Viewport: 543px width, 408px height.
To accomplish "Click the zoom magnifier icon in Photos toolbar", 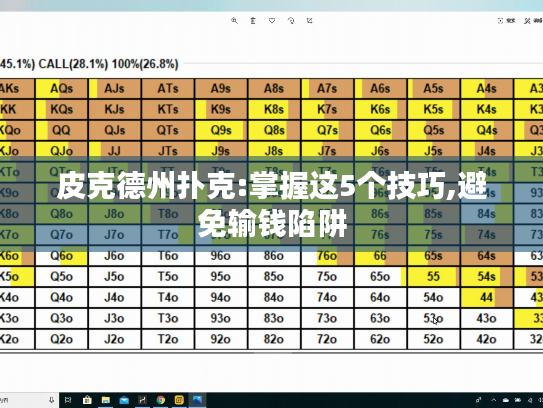I will [234, 21].
